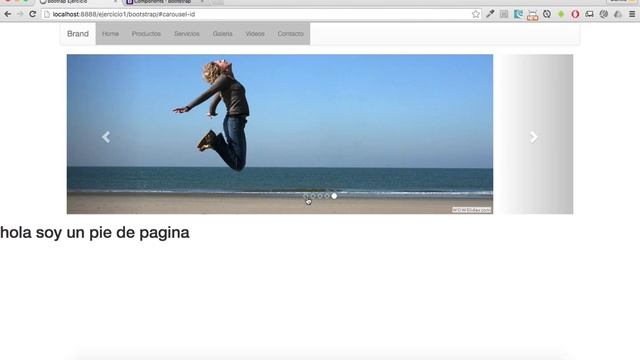The width and height of the screenshot is (640, 360).
Task: Open the Home navbar item
Action: 111,33
